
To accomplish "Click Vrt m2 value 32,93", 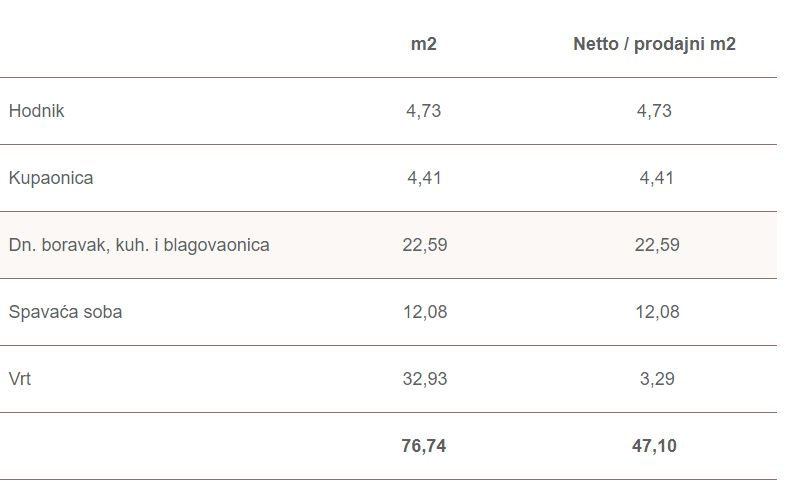I will click(x=425, y=379).
